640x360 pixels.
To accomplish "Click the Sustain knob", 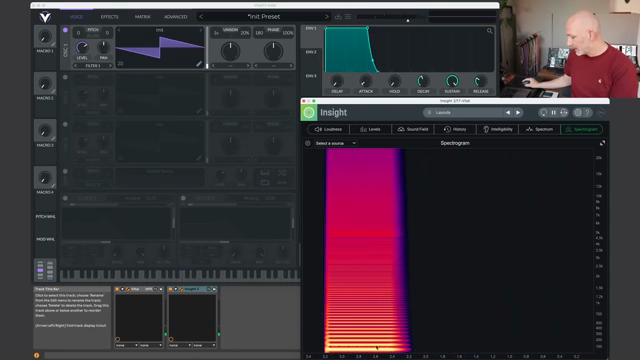I will (452, 81).
